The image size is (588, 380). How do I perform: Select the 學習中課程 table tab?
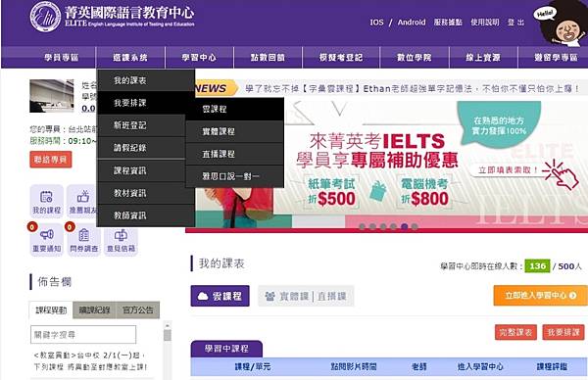(226, 349)
